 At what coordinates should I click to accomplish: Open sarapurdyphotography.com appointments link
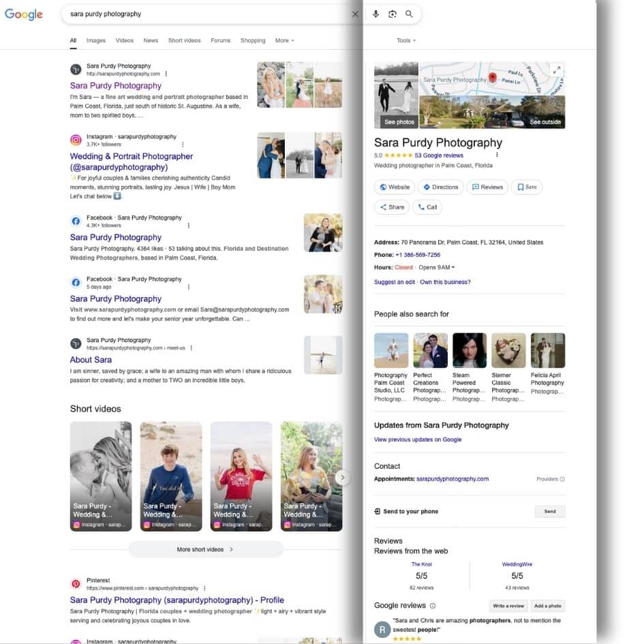[x=453, y=479]
